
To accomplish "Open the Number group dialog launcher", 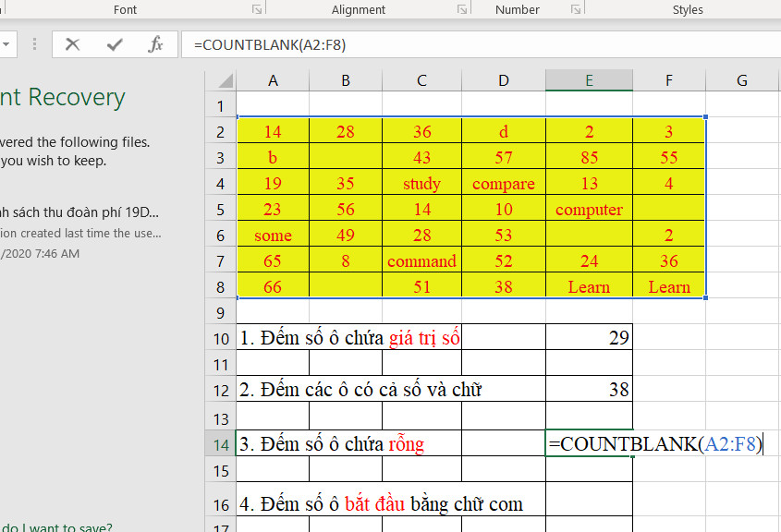I will coord(575,9).
